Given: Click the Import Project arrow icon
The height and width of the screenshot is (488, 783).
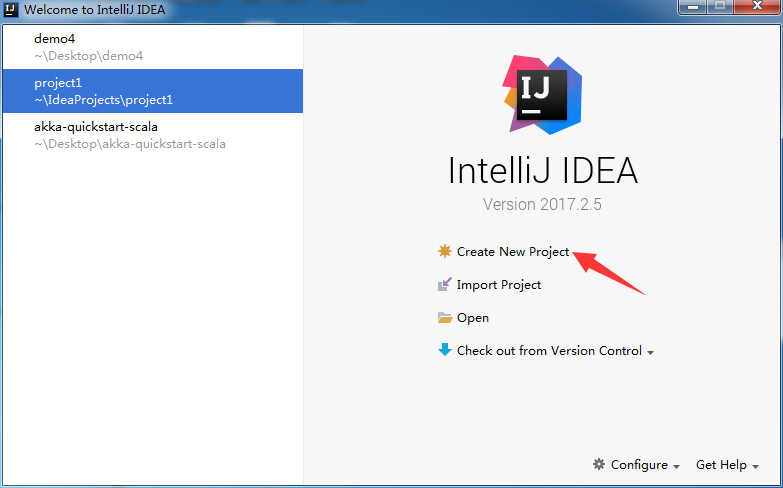Looking at the screenshot, I should coord(444,285).
